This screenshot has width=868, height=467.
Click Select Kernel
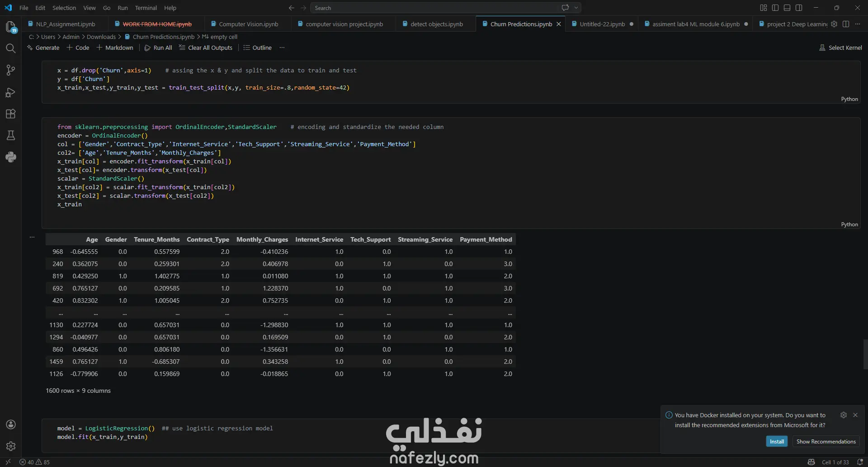841,48
